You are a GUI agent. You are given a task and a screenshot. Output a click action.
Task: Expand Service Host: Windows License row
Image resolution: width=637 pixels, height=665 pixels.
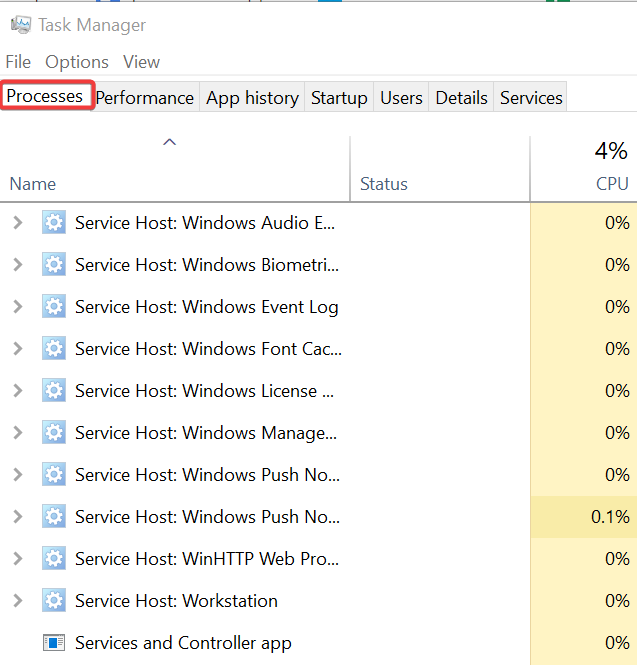[x=17, y=391]
